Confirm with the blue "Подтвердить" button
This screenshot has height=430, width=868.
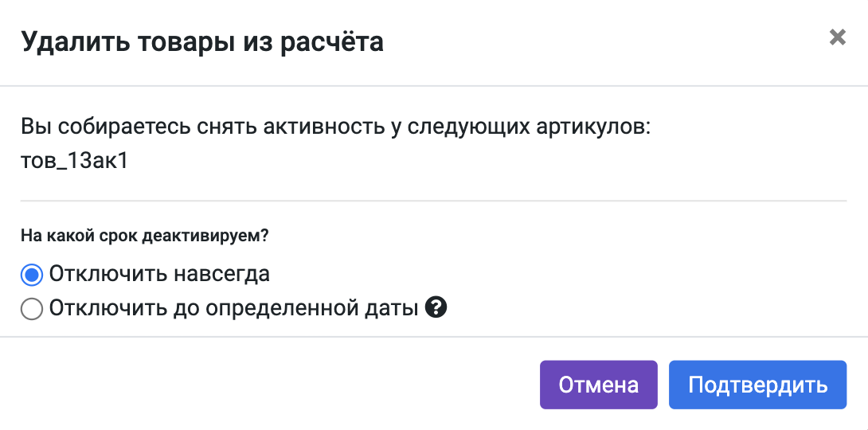(757, 385)
